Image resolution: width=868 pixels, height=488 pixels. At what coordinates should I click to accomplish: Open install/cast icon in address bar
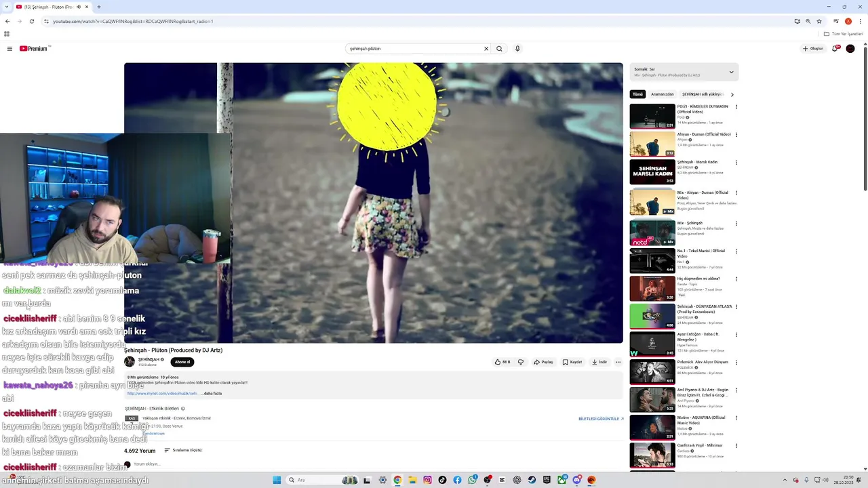click(797, 21)
